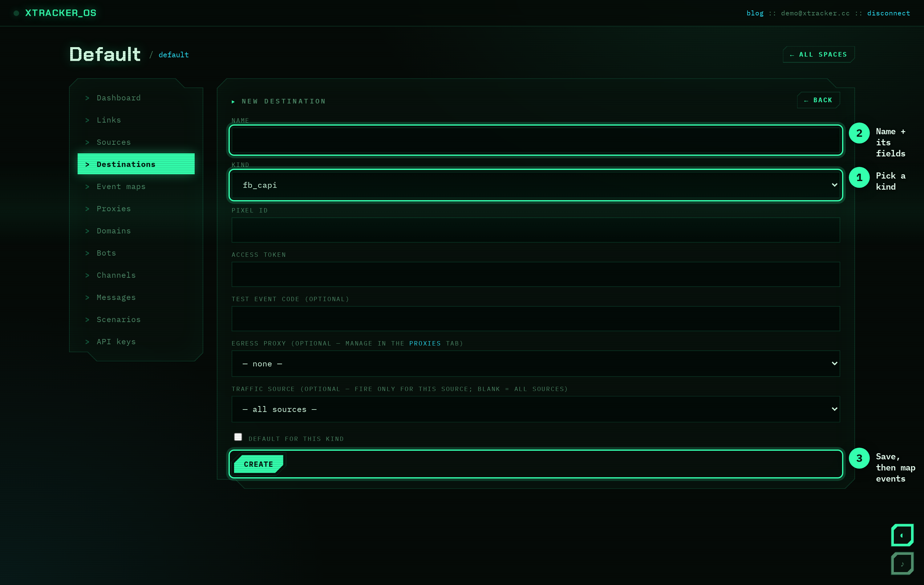Open the blog link

pos(755,13)
